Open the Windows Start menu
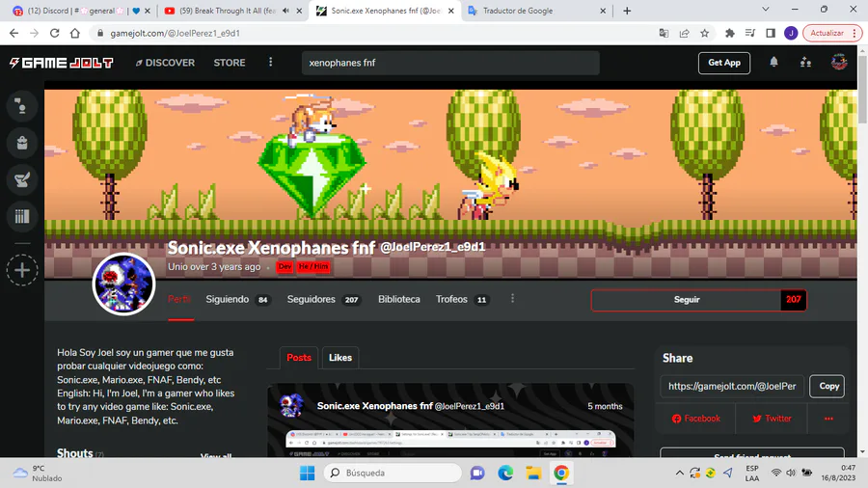 click(x=308, y=474)
